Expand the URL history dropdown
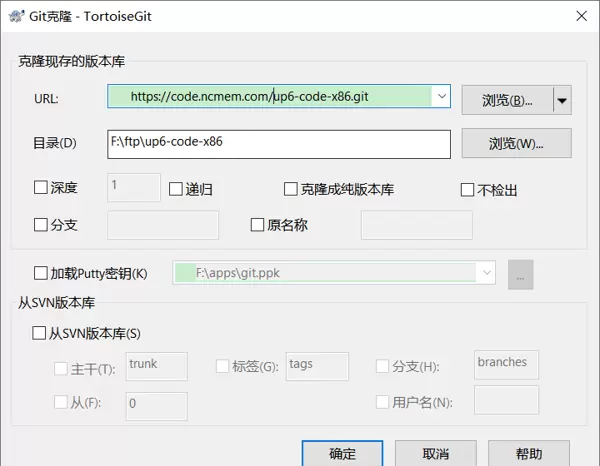 click(441, 97)
